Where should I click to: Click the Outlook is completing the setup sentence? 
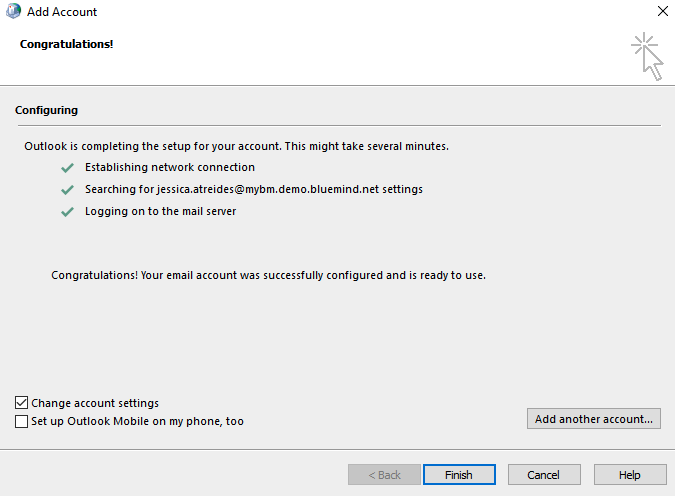point(236,146)
